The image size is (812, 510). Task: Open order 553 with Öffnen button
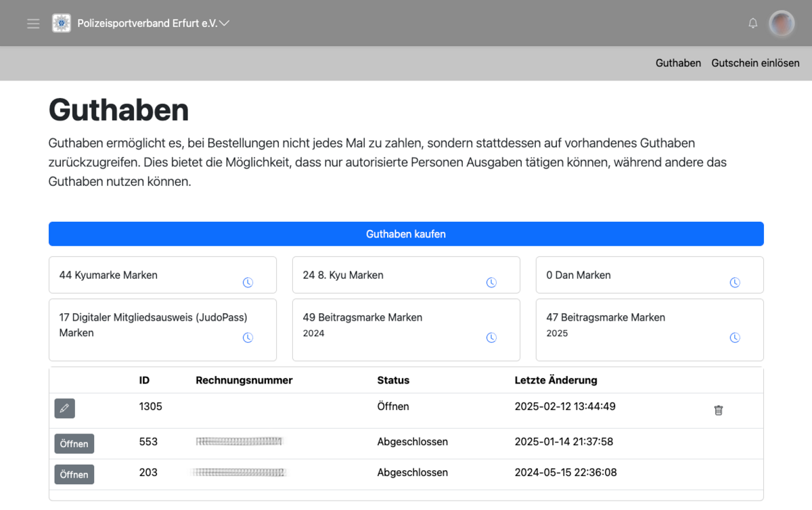coord(74,444)
